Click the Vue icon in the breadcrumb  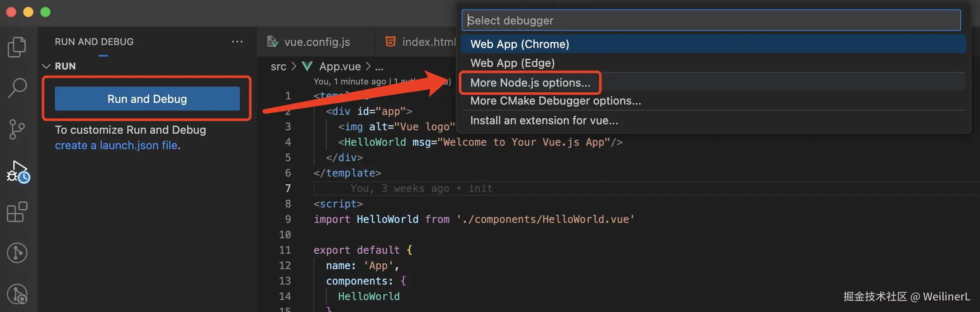click(307, 66)
